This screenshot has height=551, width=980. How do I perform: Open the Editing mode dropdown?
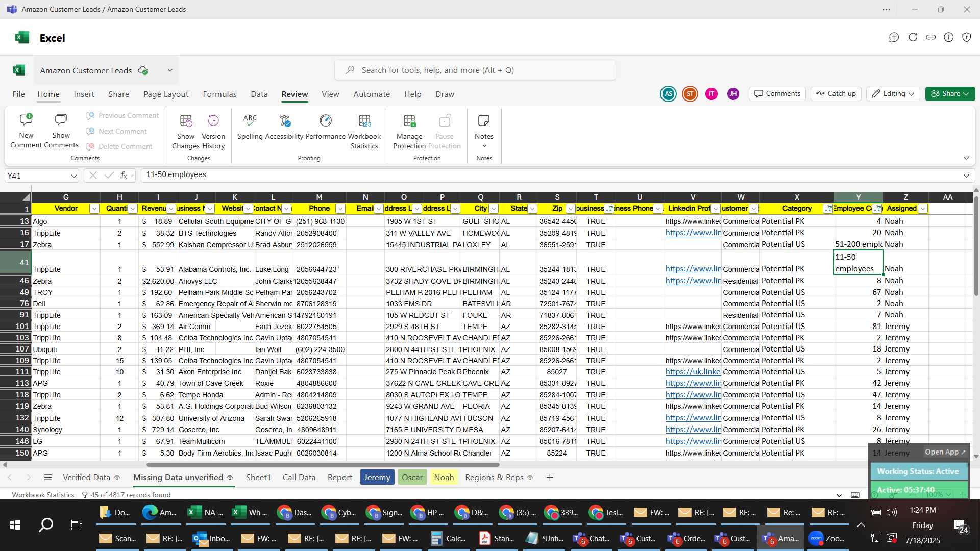[x=893, y=94]
